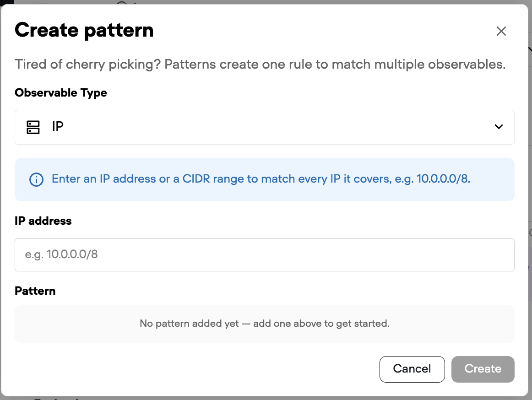Focus the IP address input field
The image size is (532, 400).
[x=264, y=254]
